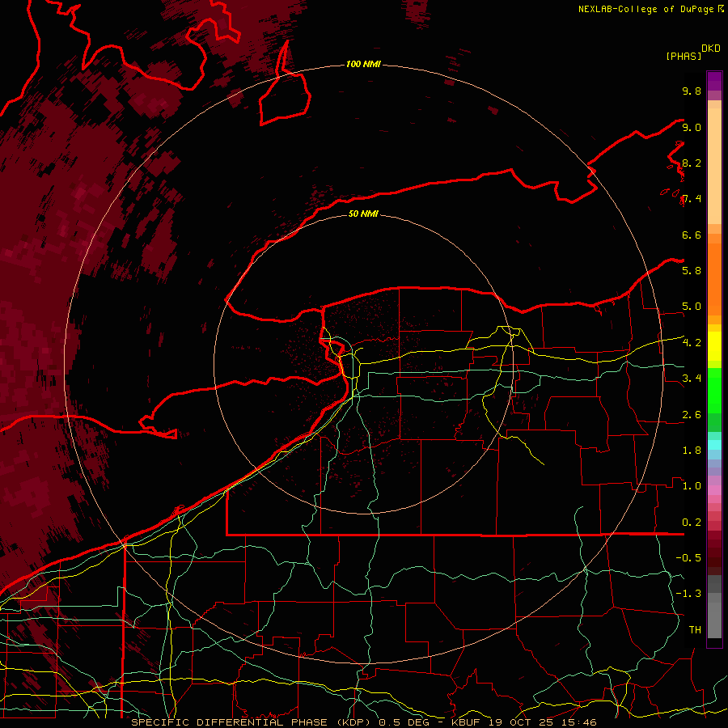Click the 8.2 scale value
The width and height of the screenshot is (728, 728).
click(692, 163)
